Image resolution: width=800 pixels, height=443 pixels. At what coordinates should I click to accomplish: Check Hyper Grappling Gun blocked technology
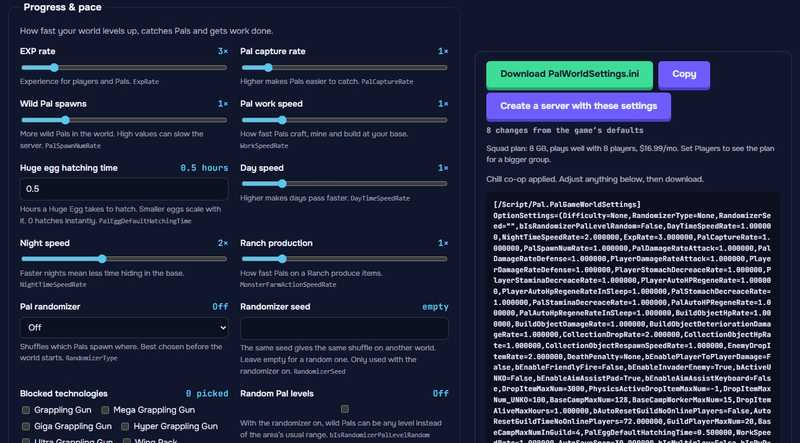click(x=125, y=426)
